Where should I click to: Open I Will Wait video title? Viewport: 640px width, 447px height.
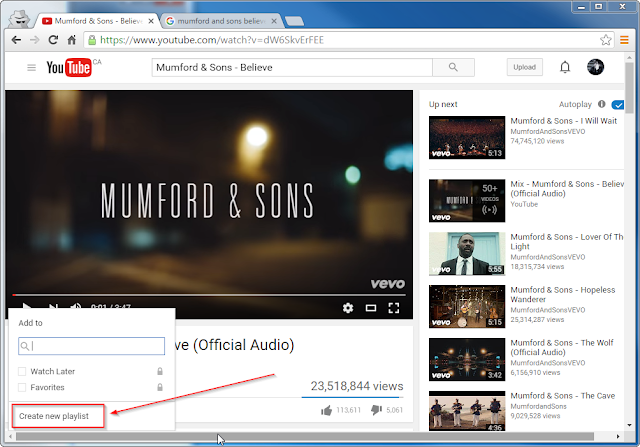coord(564,121)
